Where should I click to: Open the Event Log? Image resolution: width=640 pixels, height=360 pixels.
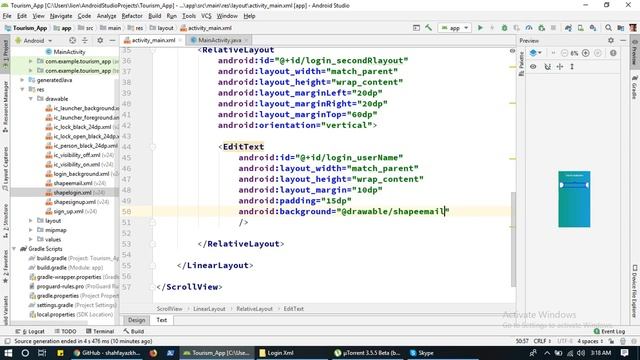coord(609,331)
